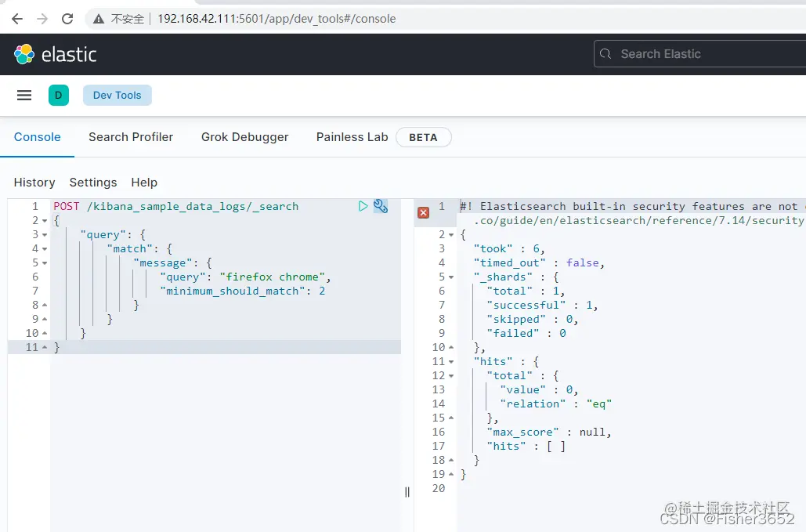Click the green D space avatar
Viewport: 806px width, 532px height.
59,95
